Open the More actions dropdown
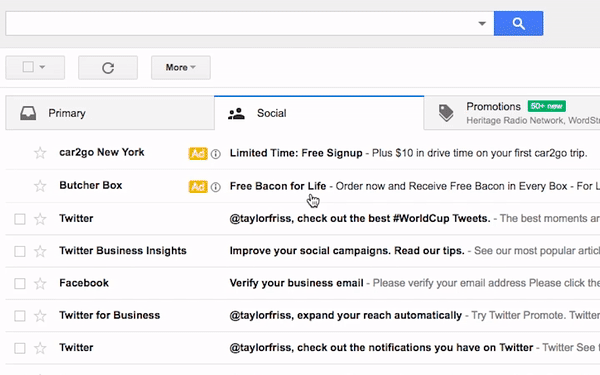 coord(181,68)
